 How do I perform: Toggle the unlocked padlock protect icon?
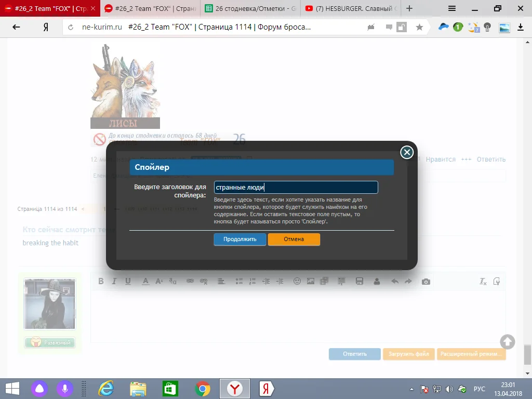coord(402,27)
